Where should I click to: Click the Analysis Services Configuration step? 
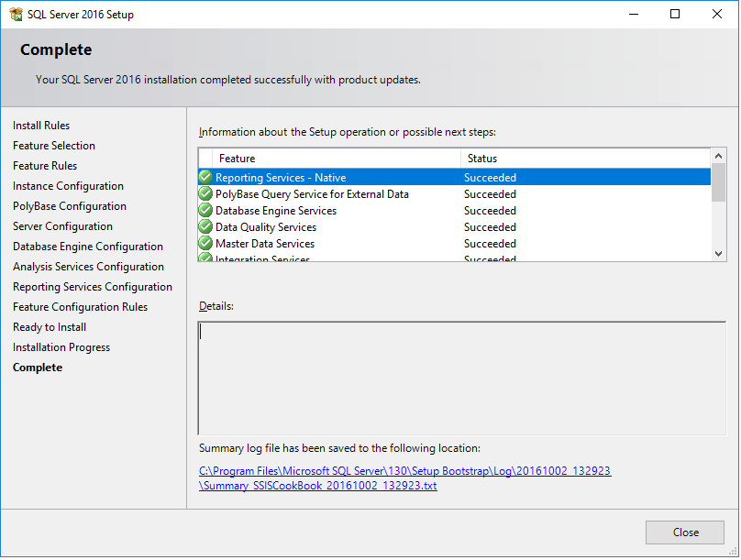[88, 267]
